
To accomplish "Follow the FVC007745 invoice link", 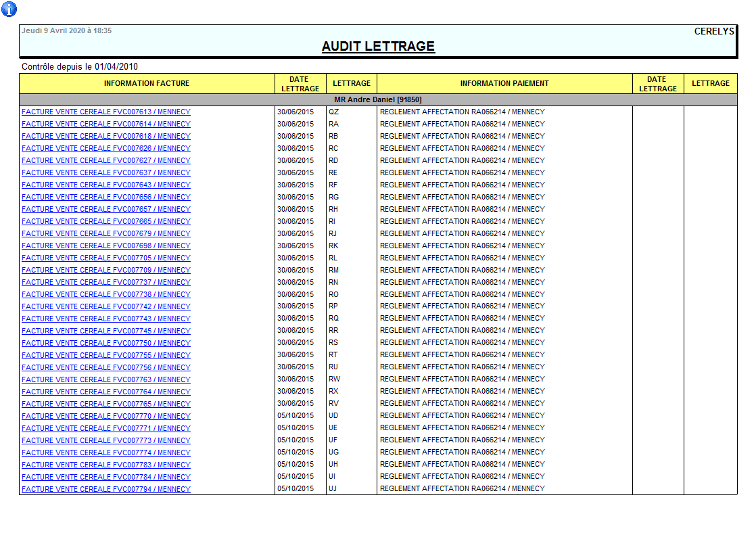I will pyautogui.click(x=106, y=331).
